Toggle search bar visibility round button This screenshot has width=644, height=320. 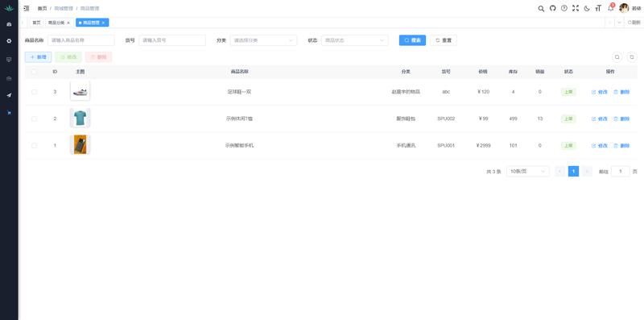617,57
